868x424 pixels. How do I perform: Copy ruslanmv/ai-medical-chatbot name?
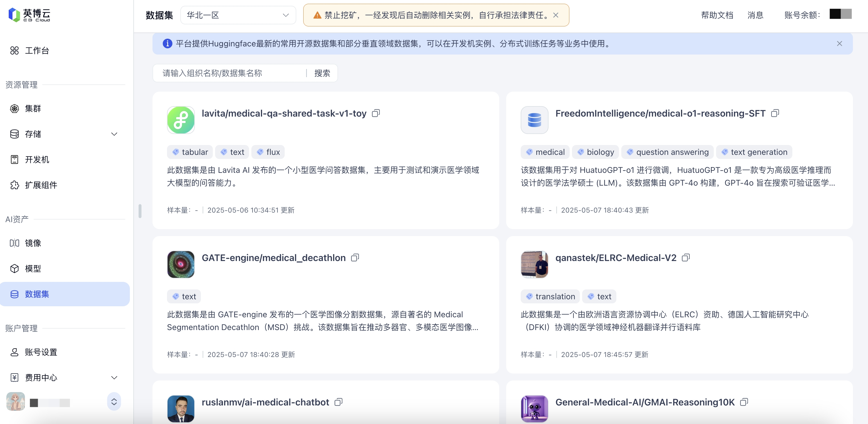(339, 402)
